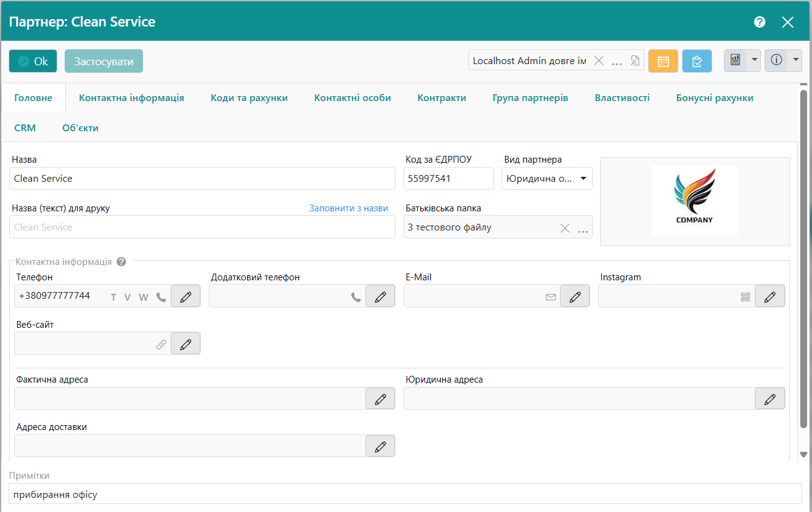
Task: Click the Назва input field
Action: [202, 179]
